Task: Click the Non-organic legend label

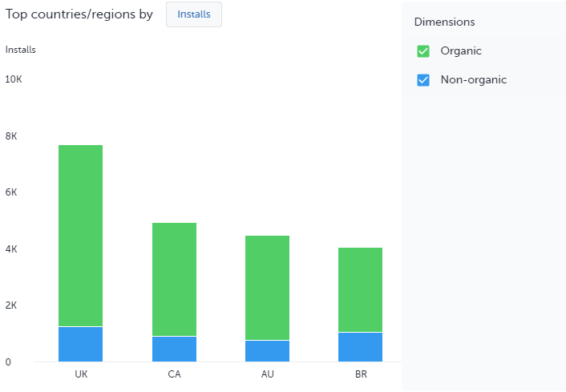Action: [x=473, y=80]
